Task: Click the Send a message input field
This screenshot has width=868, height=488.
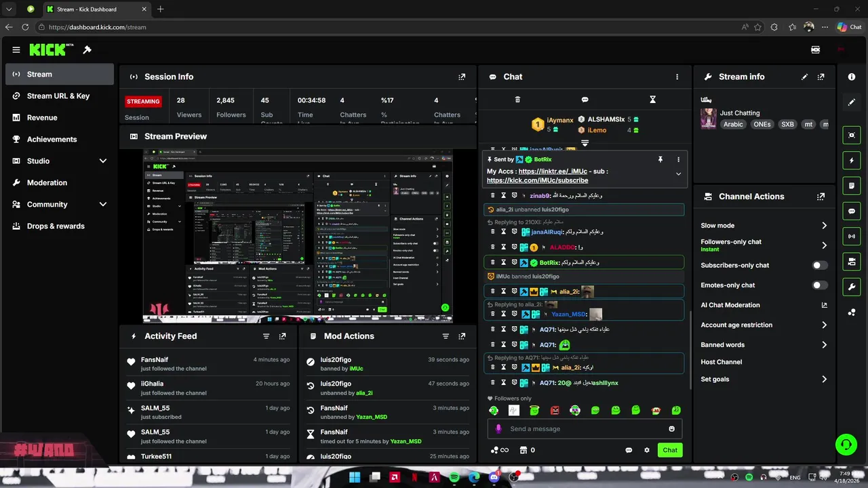Action: [585, 428]
